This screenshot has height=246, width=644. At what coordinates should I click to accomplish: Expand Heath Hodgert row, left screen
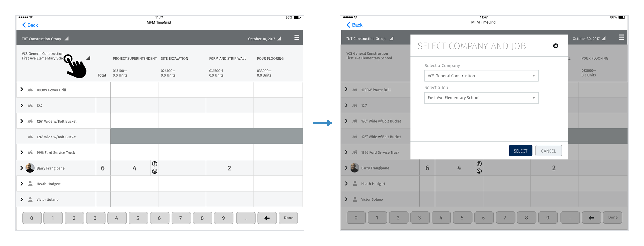(x=22, y=184)
